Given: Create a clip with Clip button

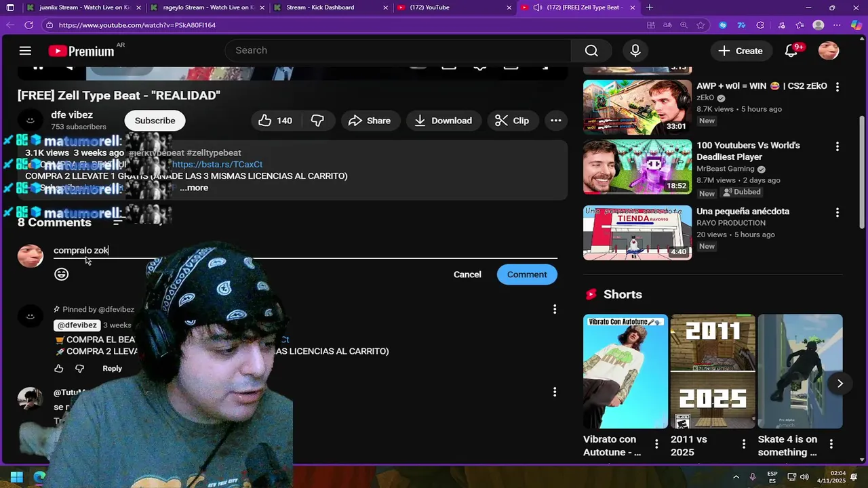Looking at the screenshot, I should tap(512, 121).
